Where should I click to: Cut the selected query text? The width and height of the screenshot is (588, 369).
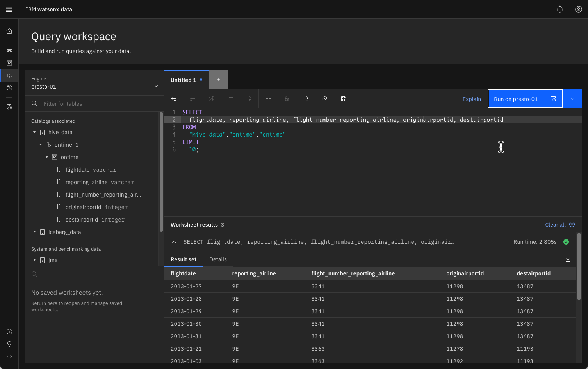tap(212, 99)
